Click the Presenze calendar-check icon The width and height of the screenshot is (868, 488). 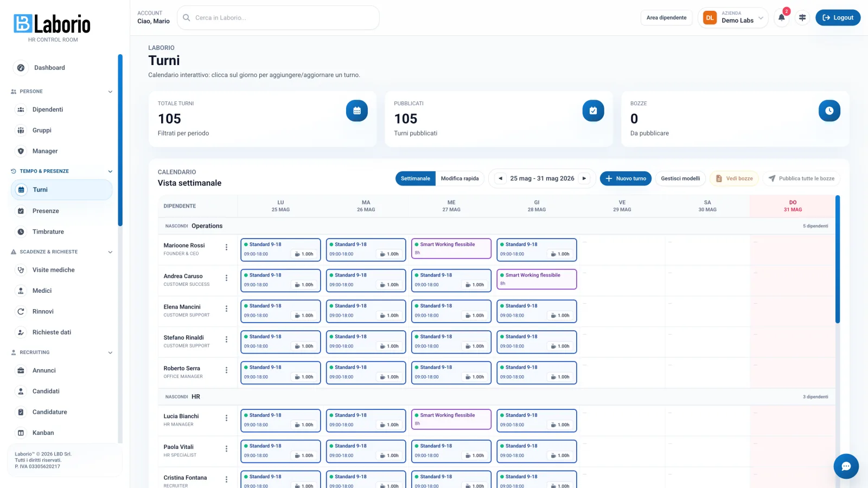tap(21, 211)
